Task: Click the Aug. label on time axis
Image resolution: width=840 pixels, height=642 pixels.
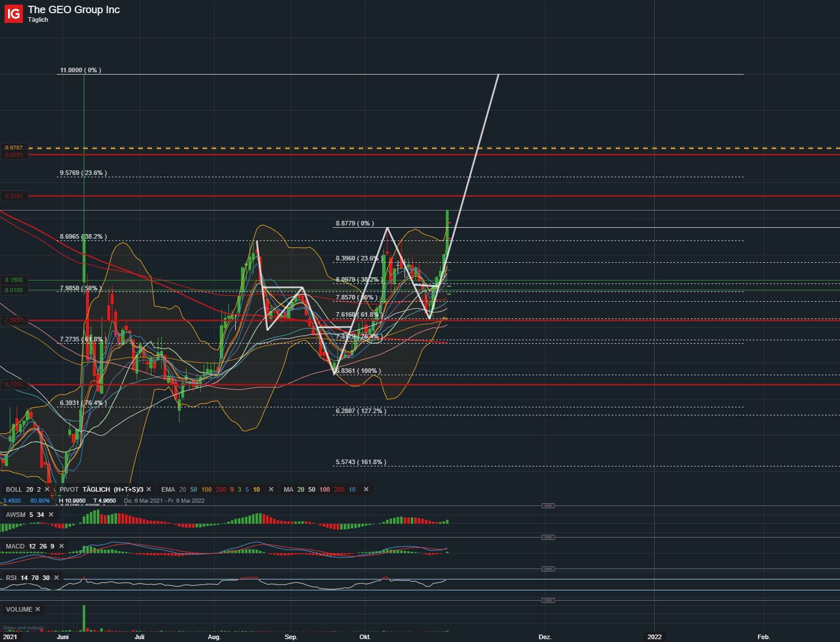Action: [x=214, y=637]
